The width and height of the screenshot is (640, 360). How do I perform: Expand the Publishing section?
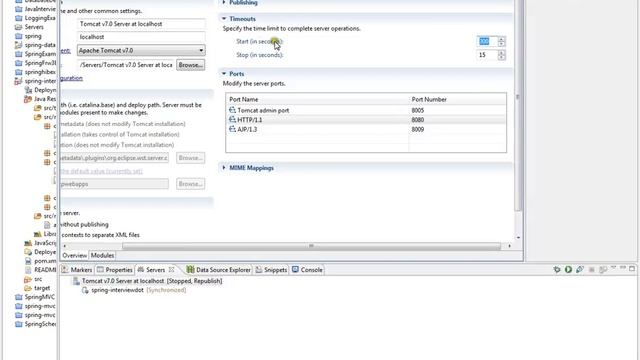tap(224, 2)
